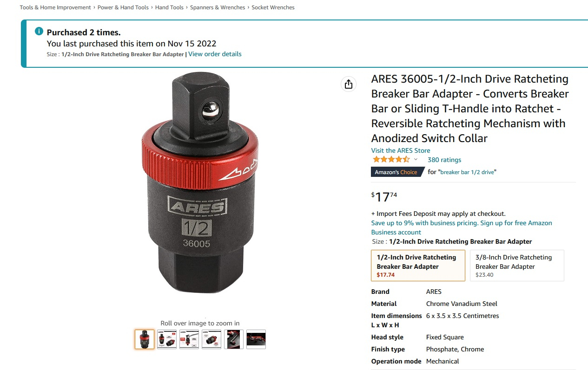Click the share icon above the product image

[349, 84]
